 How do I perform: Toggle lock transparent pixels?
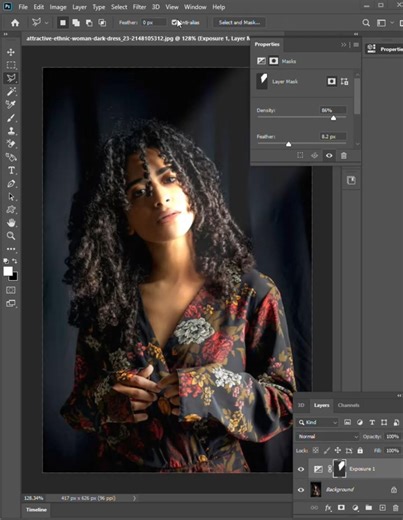(315, 450)
